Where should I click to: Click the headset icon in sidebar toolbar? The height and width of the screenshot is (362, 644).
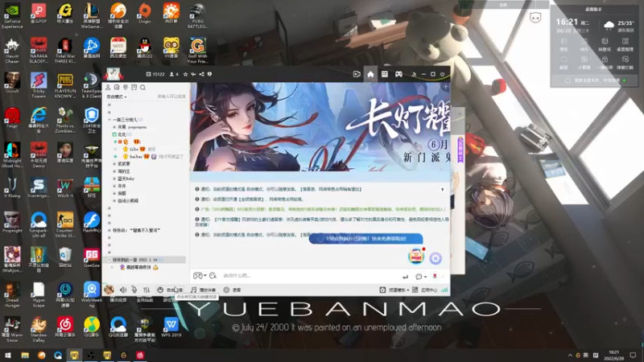coord(117,88)
